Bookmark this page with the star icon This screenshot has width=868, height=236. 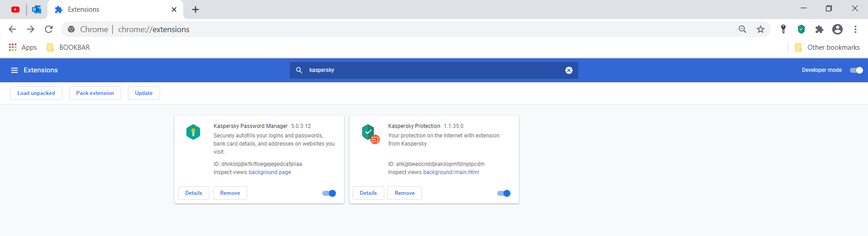pos(761,29)
